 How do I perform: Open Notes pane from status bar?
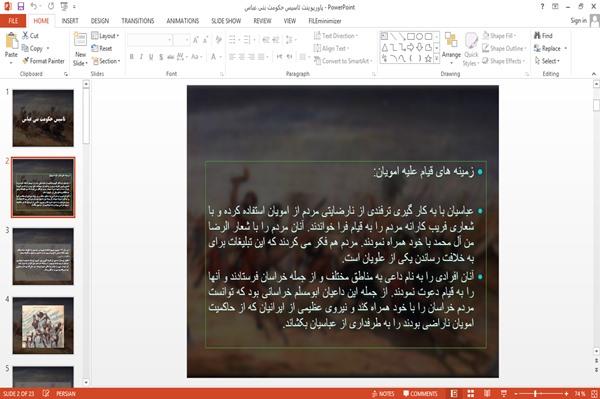(383, 394)
